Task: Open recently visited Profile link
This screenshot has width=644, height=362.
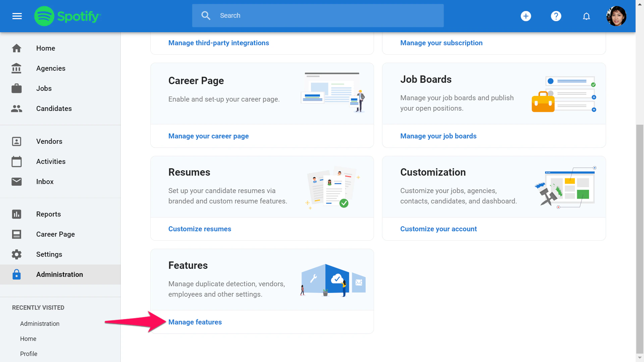Action: click(x=29, y=354)
